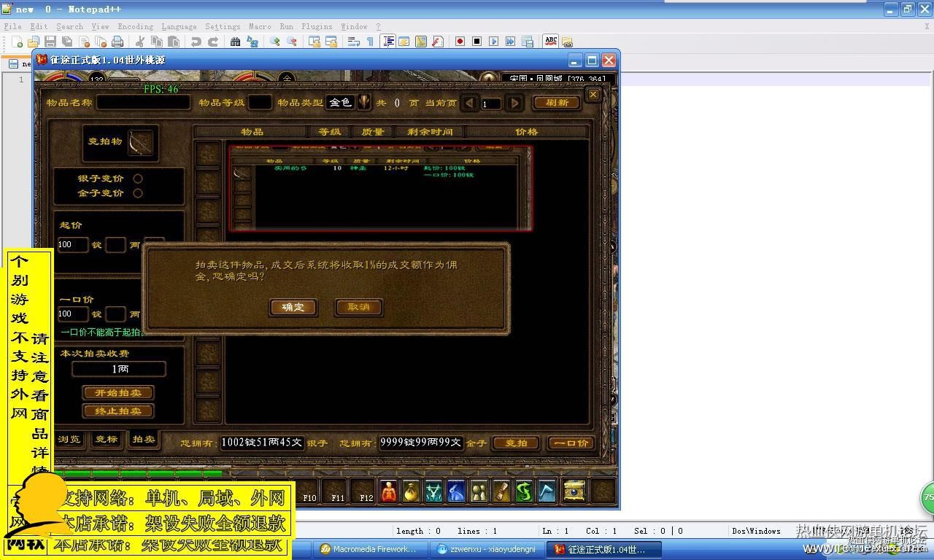Click Macromedia Fireworks taskbar button
The width and height of the screenshot is (934, 560).
370,549
